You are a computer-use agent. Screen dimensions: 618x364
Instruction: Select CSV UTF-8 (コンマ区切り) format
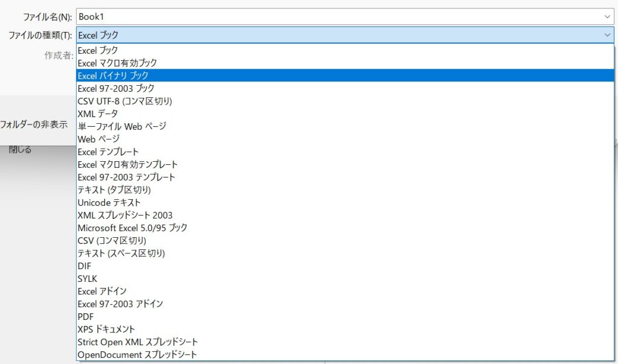(124, 101)
